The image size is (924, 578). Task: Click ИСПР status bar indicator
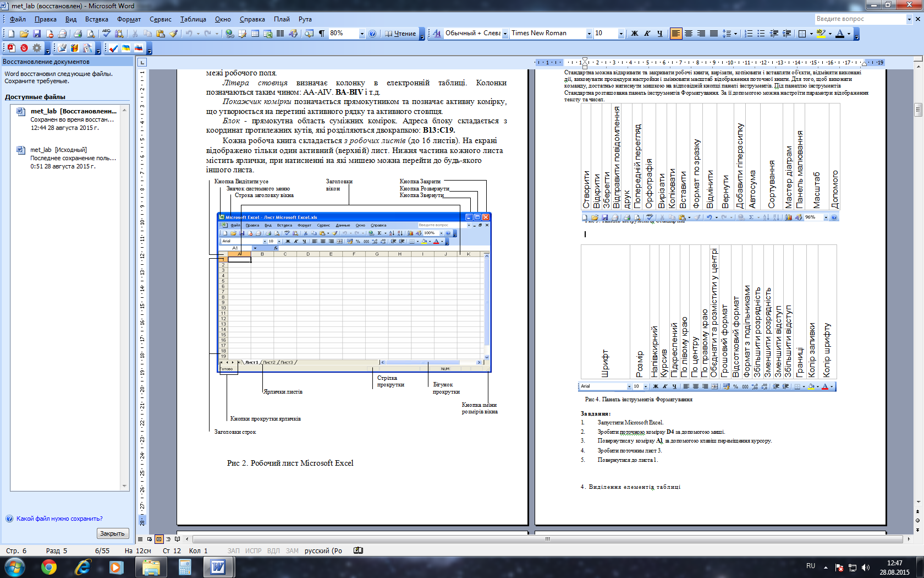click(253, 550)
